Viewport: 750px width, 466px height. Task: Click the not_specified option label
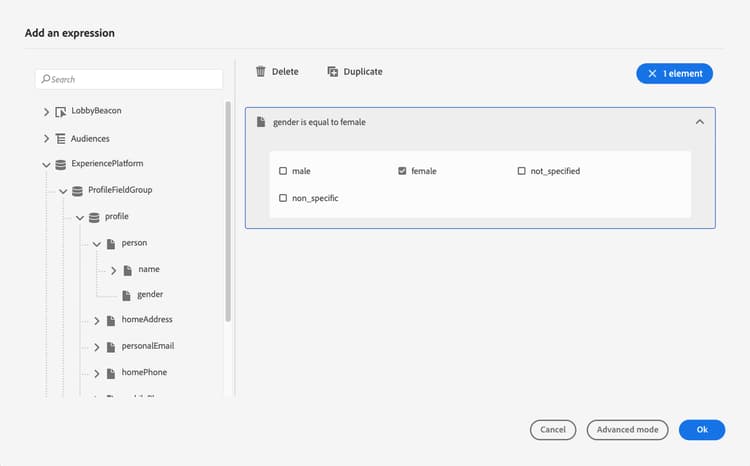[555, 171]
